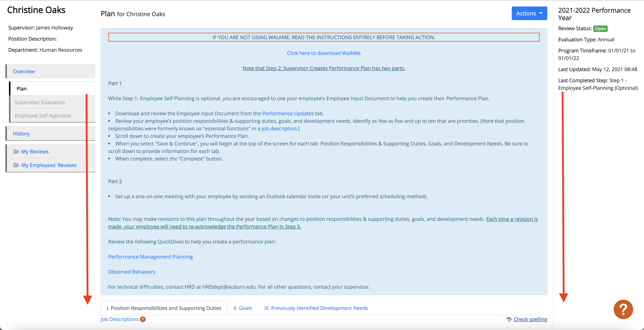This screenshot has height=330, width=644.
Task: Click the 'Part 2' heading text
Action: 115,181
